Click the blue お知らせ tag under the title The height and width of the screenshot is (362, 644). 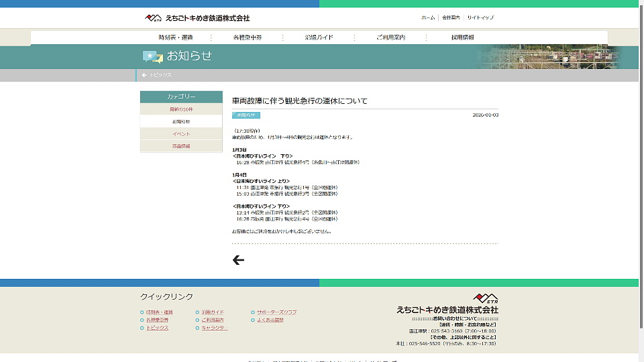(246, 115)
